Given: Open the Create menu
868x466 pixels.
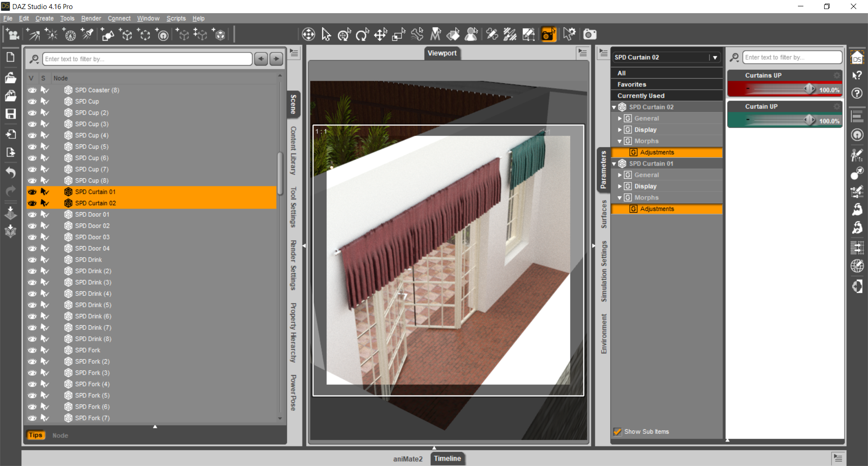Looking at the screenshot, I should (44, 19).
